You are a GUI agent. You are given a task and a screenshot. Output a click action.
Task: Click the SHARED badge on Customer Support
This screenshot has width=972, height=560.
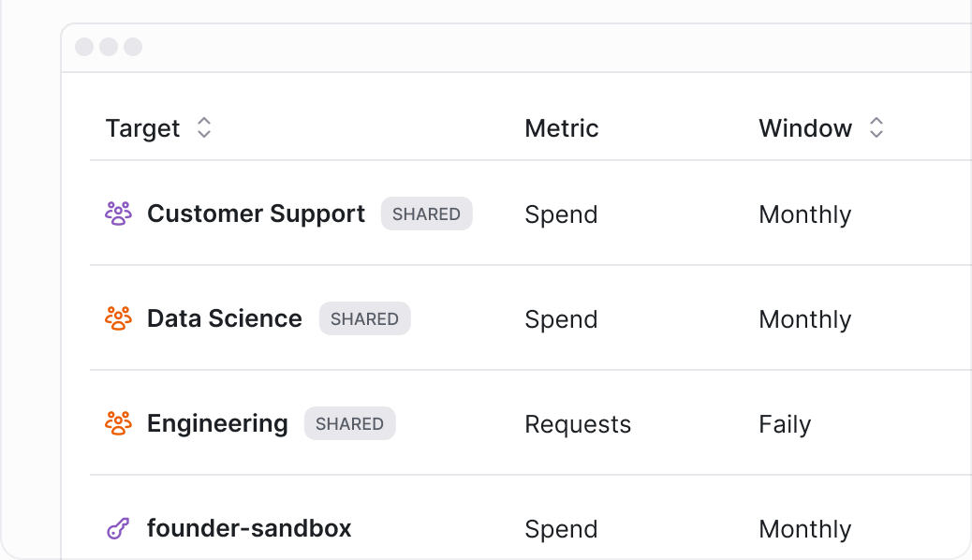click(x=426, y=214)
